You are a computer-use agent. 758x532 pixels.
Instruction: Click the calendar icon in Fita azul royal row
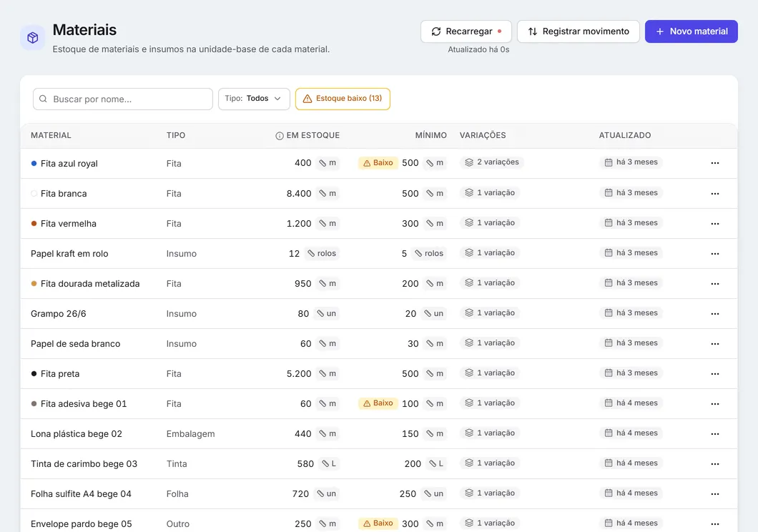coord(609,162)
